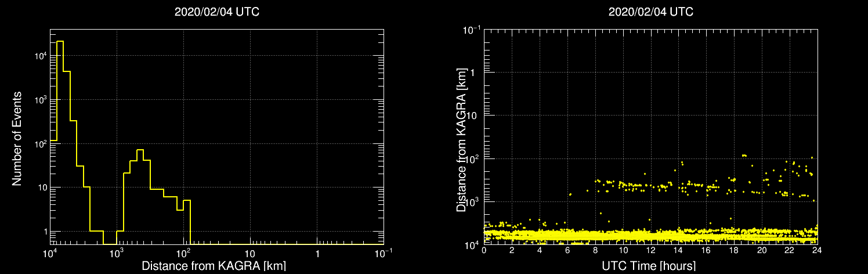Click hour tick "16" on UTC time axis
Viewport: 868px width, 274px height.
click(x=706, y=250)
